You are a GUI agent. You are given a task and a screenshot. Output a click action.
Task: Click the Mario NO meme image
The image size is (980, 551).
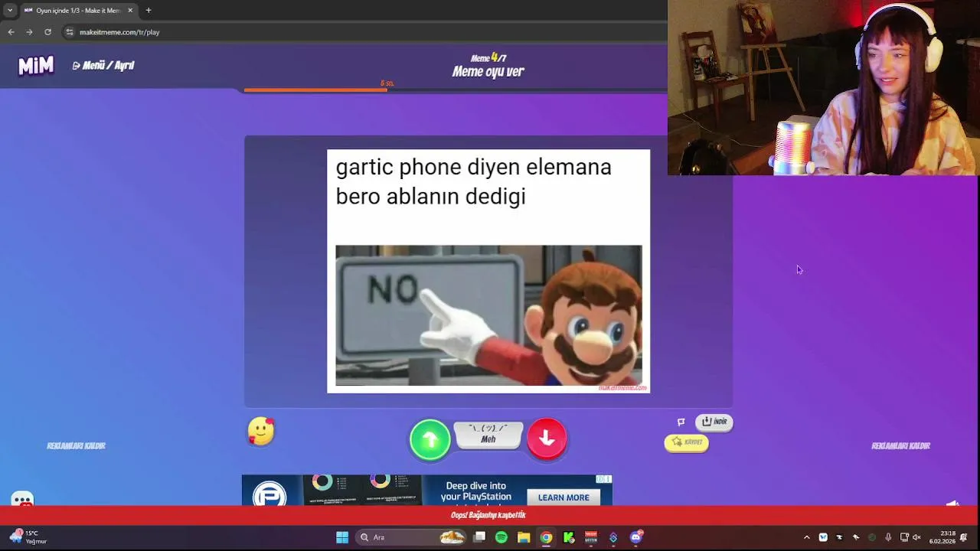coord(488,315)
